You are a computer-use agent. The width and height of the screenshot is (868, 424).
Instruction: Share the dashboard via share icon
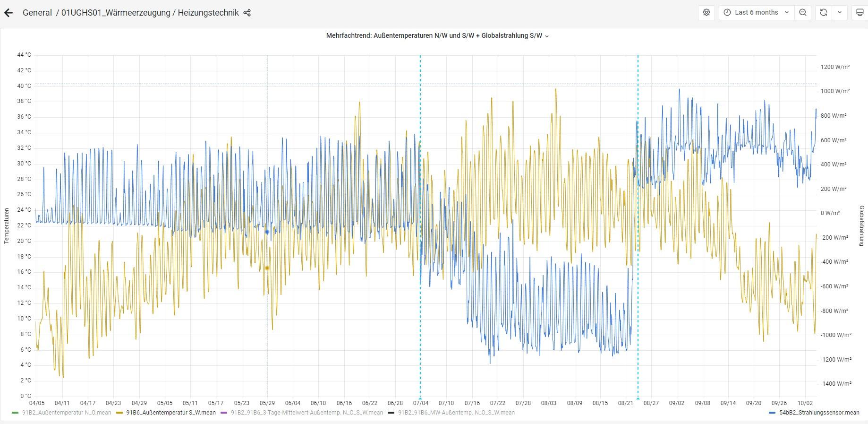[247, 13]
